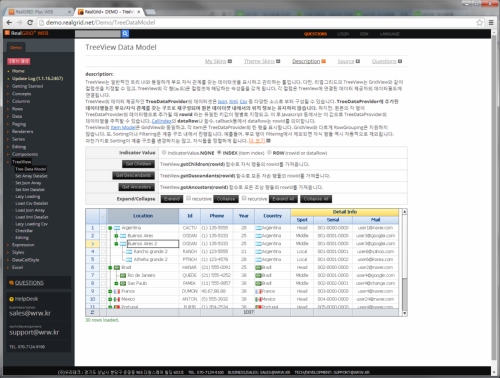Image resolution: width=500 pixels, height=378 pixels.
Task: Select the ROW indicator radio button
Action: click(269, 152)
